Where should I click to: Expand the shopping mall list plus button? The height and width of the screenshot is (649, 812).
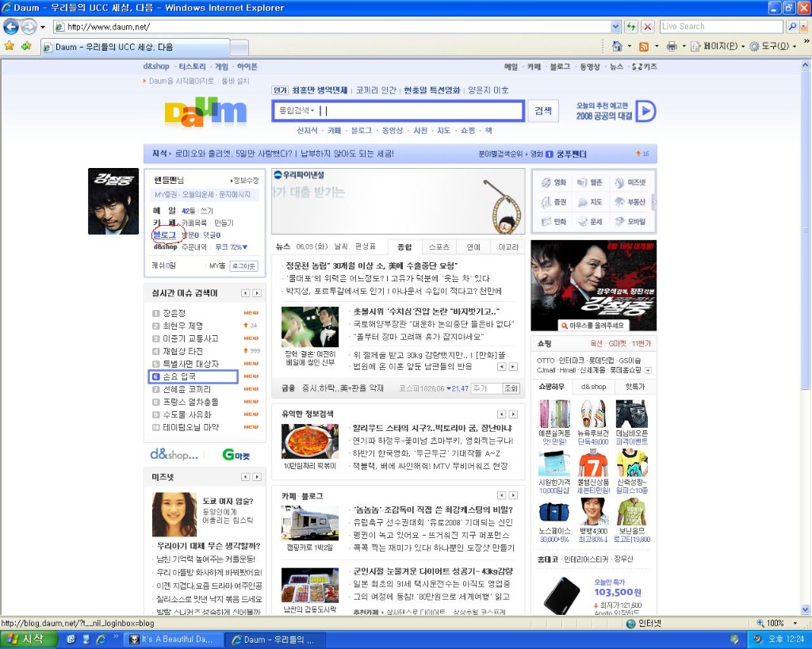click(648, 371)
